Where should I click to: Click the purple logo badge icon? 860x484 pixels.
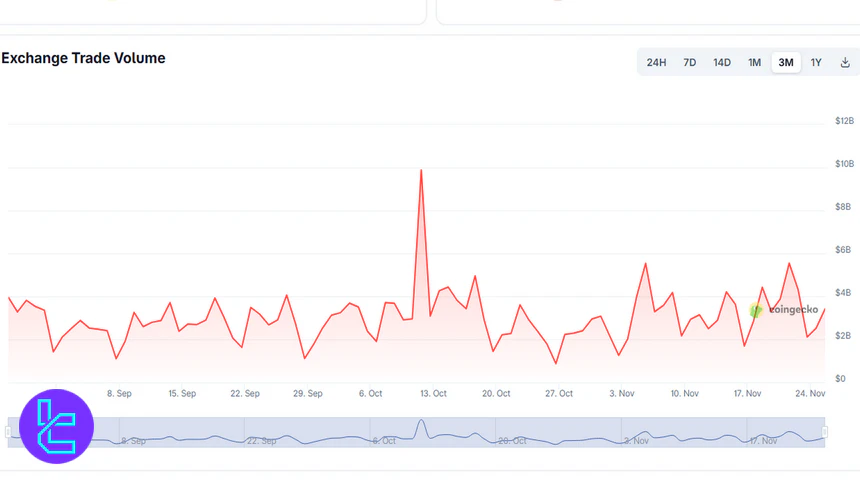tap(56, 426)
